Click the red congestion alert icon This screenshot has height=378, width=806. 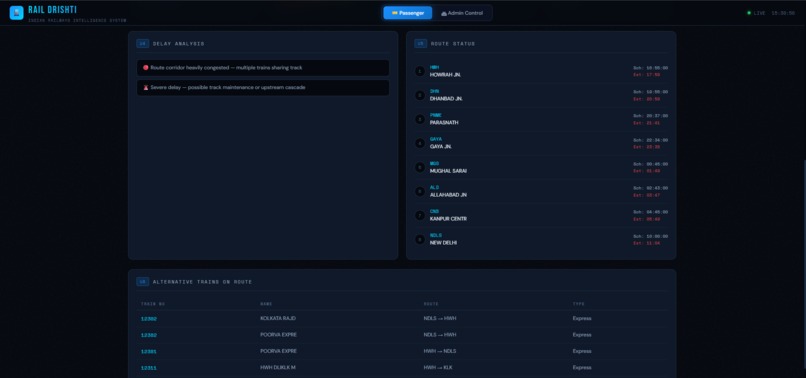pyautogui.click(x=146, y=67)
